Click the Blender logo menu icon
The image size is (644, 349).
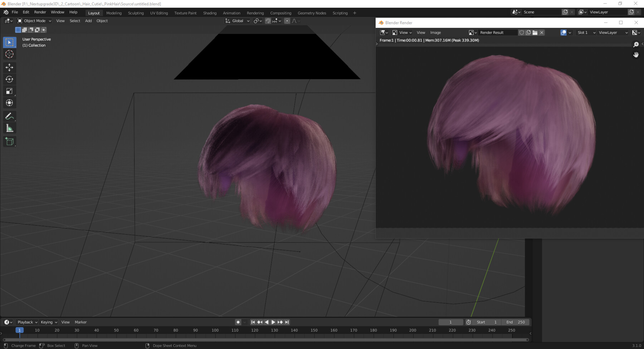6,12
